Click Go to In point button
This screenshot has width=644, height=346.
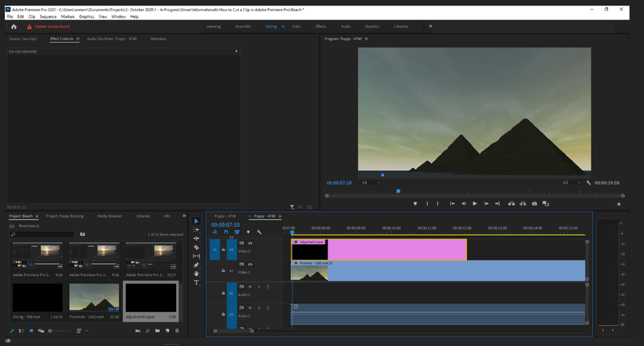tap(452, 204)
